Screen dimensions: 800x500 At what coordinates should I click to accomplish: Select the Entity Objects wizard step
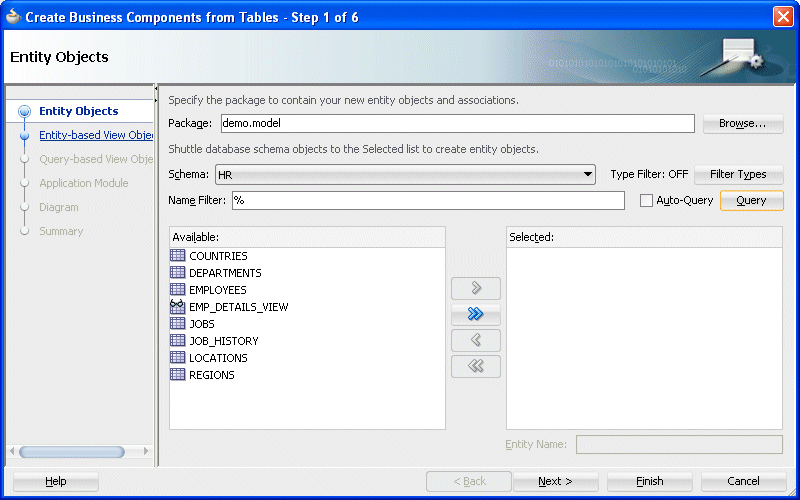pos(79,111)
